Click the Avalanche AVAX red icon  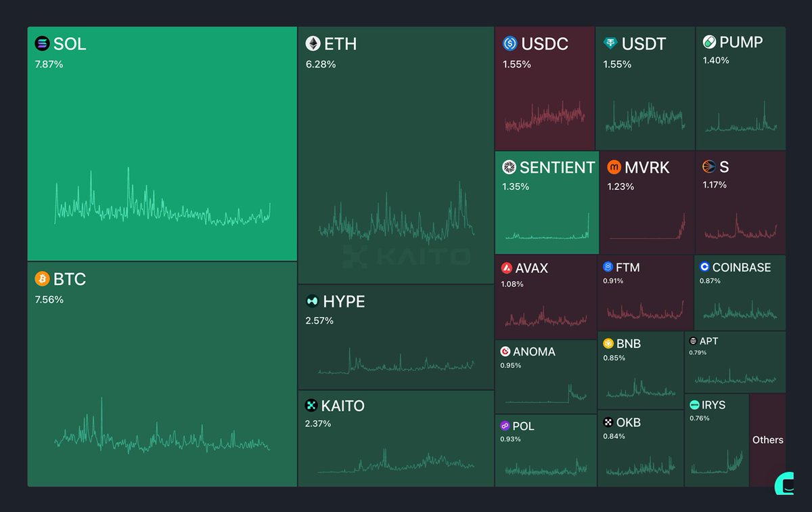(507, 268)
